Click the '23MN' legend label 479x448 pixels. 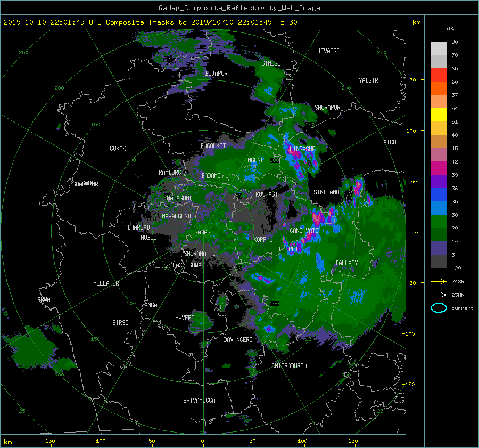[x=458, y=295]
